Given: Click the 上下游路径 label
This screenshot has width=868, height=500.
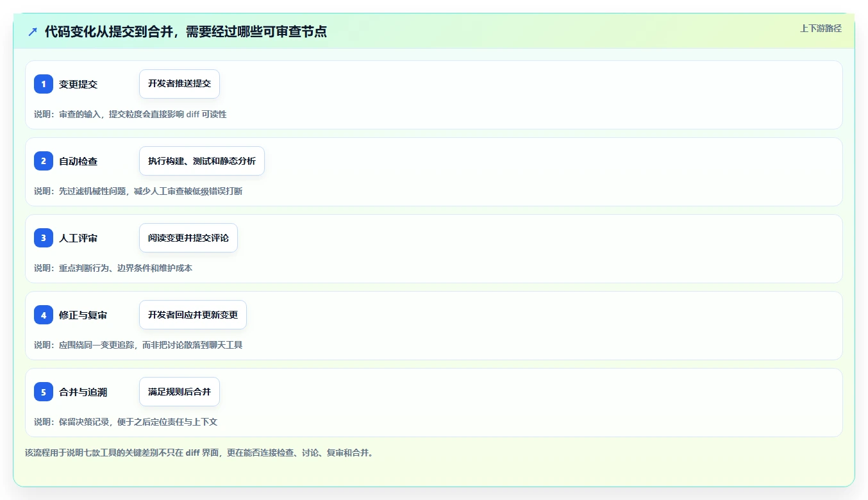Looking at the screenshot, I should click(821, 28).
